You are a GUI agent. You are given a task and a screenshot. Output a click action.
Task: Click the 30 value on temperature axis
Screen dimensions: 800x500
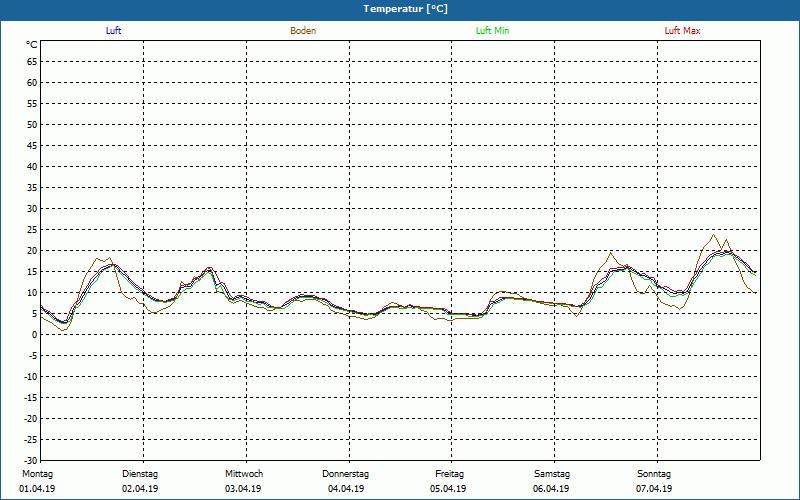[32, 209]
